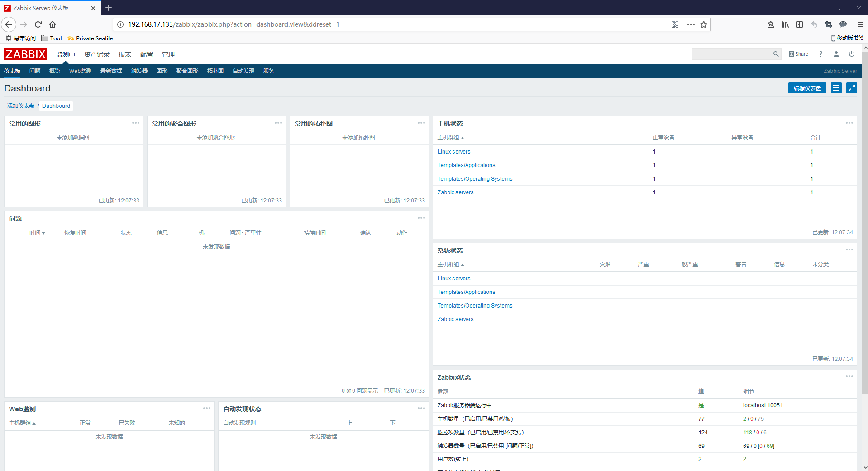Open Zabbix servers in 系统状态 widget
868x471 pixels.
coord(455,319)
